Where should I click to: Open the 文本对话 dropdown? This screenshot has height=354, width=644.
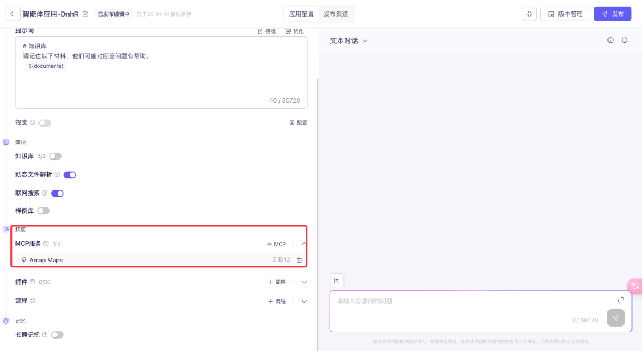[349, 41]
